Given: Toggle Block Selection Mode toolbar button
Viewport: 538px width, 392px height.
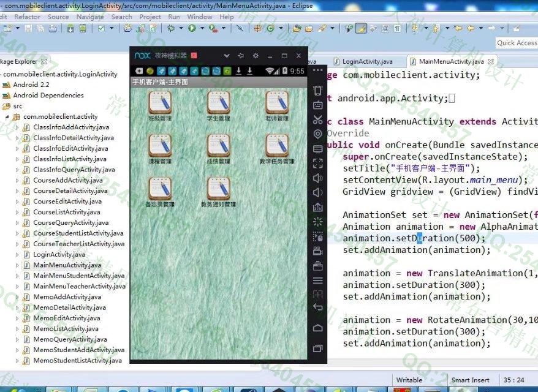Looking at the screenshot, I should coord(385,28).
